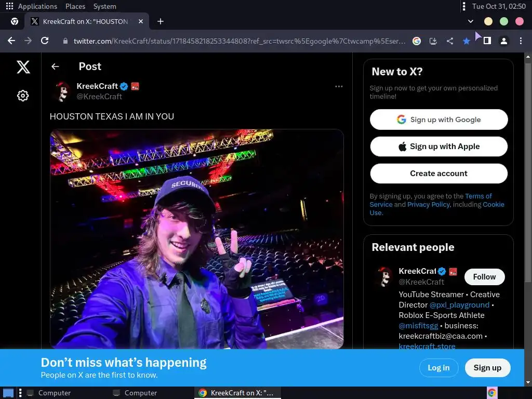Open the post photo of the arena selfie
The image size is (532, 399).
[x=197, y=239]
